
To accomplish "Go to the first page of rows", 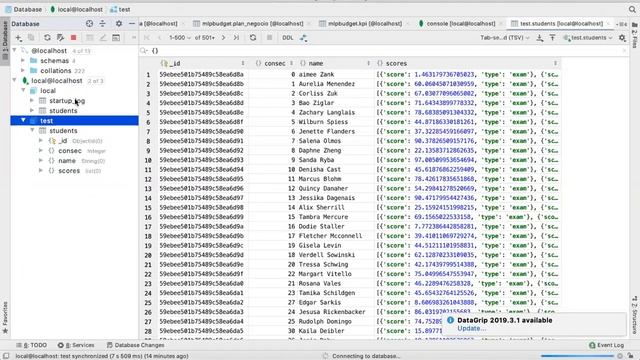I will tap(147, 38).
